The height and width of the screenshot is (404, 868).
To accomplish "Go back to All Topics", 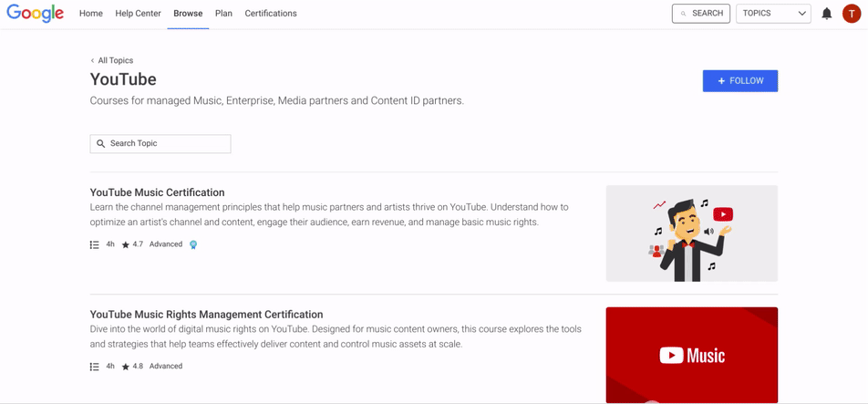I will tap(116, 61).
